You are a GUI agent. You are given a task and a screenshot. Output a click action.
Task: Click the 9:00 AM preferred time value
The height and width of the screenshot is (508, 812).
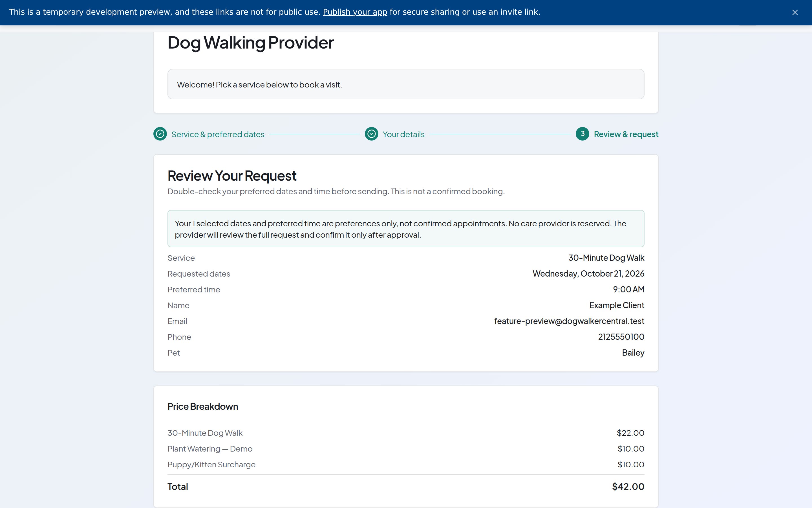[628, 290]
